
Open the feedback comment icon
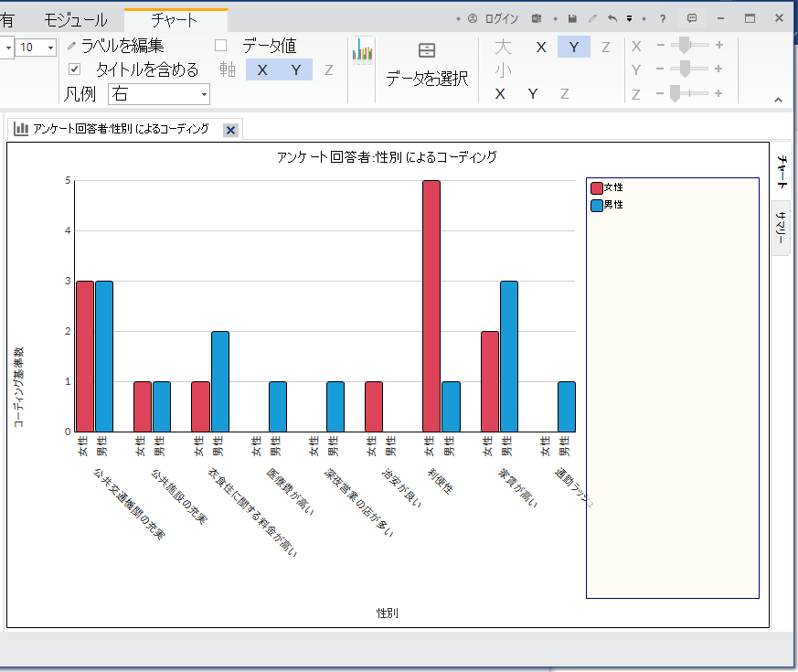coord(692,18)
